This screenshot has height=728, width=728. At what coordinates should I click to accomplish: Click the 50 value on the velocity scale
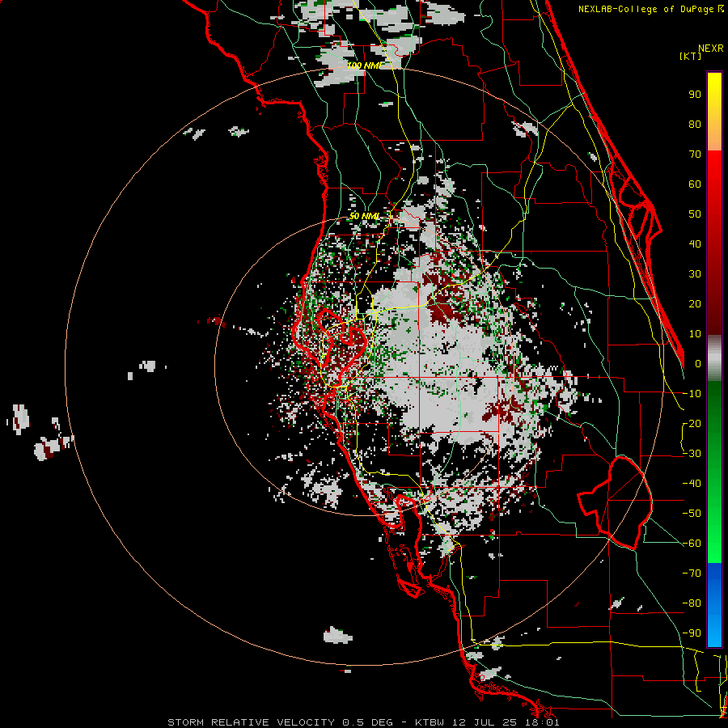coord(695,214)
